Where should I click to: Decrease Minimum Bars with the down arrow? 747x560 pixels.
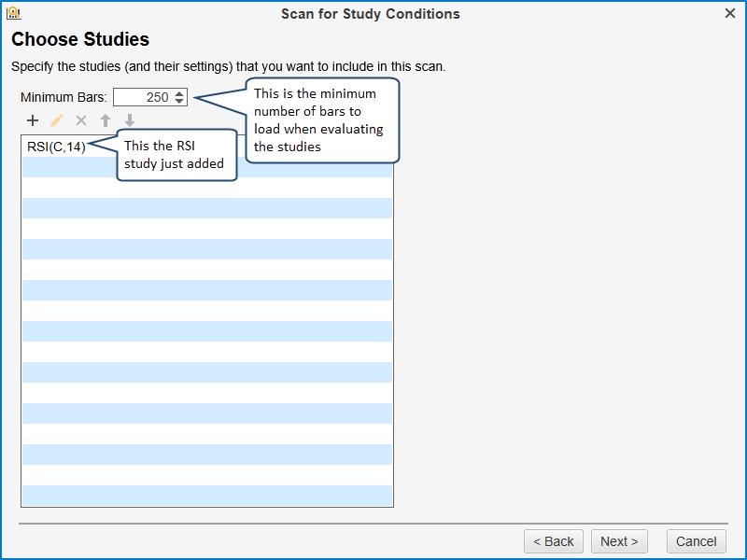[x=179, y=101]
